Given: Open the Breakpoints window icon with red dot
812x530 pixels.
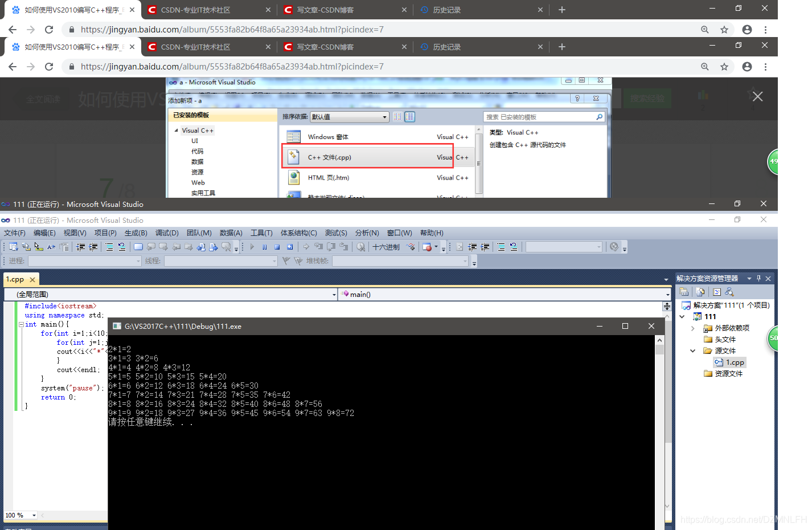Looking at the screenshot, I should [x=427, y=247].
